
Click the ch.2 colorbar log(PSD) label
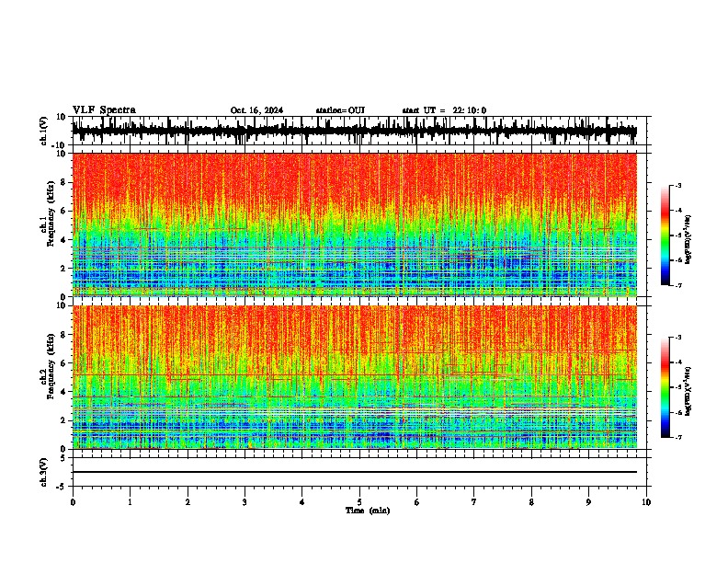pos(688,391)
